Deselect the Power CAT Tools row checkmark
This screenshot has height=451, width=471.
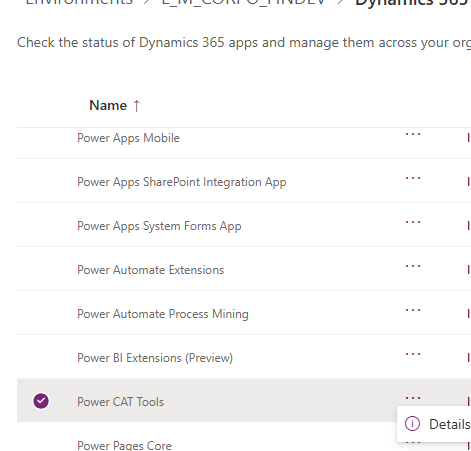pyautogui.click(x=41, y=401)
